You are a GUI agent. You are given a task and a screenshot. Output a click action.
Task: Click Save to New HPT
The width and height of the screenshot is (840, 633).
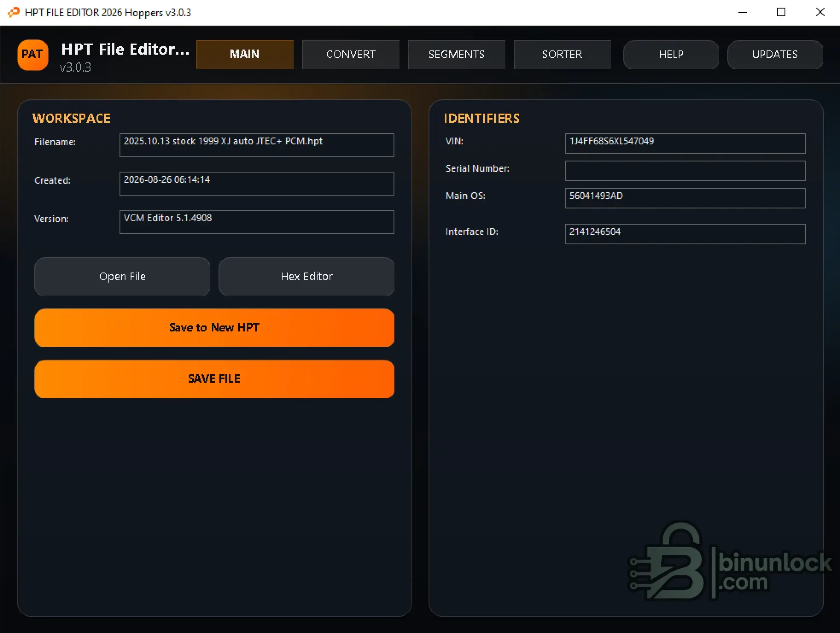[x=214, y=328]
